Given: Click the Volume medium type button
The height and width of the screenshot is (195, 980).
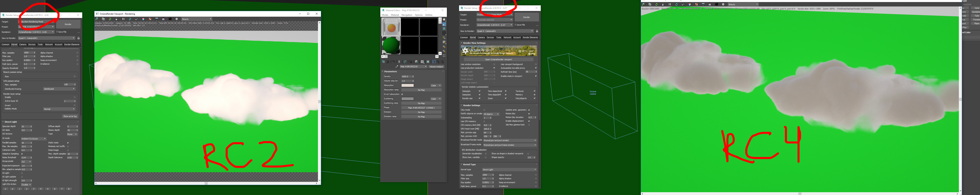Looking at the screenshot, I should (x=436, y=66).
